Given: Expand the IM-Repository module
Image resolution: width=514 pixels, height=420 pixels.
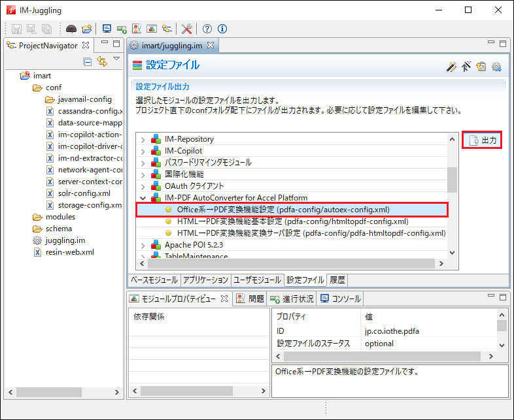Looking at the screenshot, I should click(x=143, y=140).
